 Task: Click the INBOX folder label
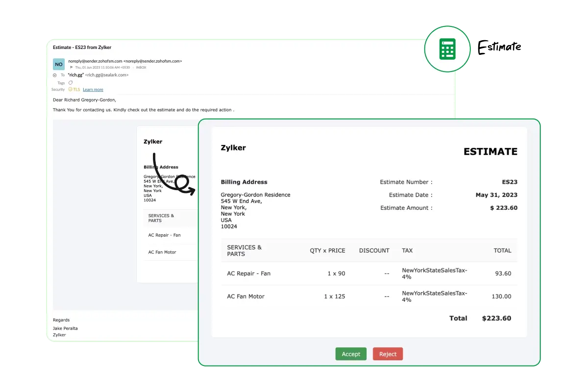click(x=141, y=68)
